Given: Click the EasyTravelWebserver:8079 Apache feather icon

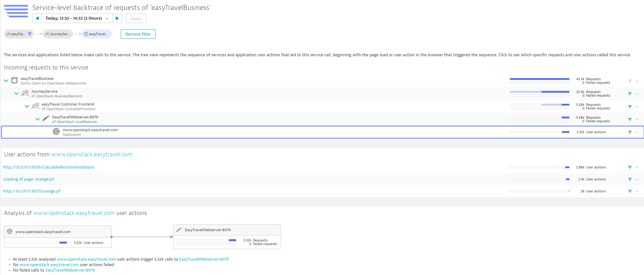Looking at the screenshot, I should (46, 119).
